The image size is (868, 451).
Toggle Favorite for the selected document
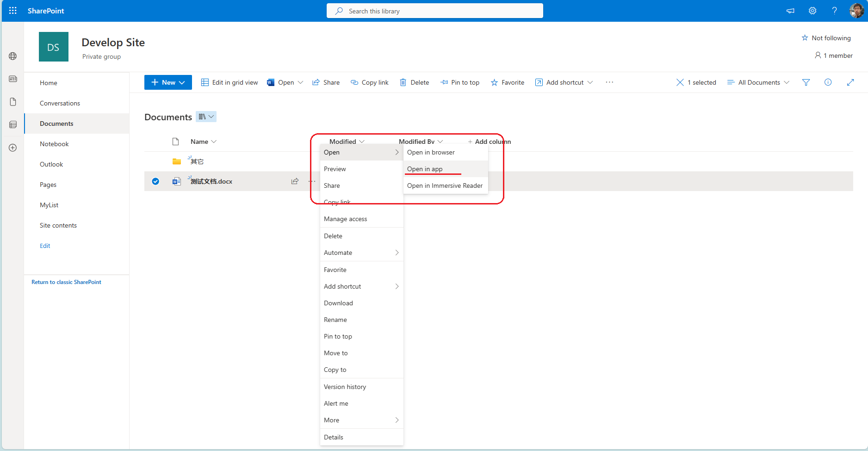coord(508,82)
